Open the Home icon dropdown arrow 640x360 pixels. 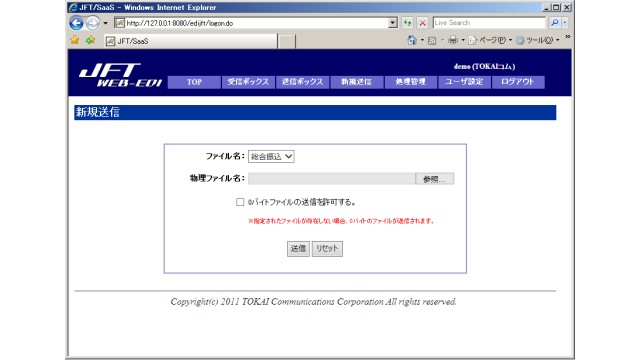coord(422,40)
